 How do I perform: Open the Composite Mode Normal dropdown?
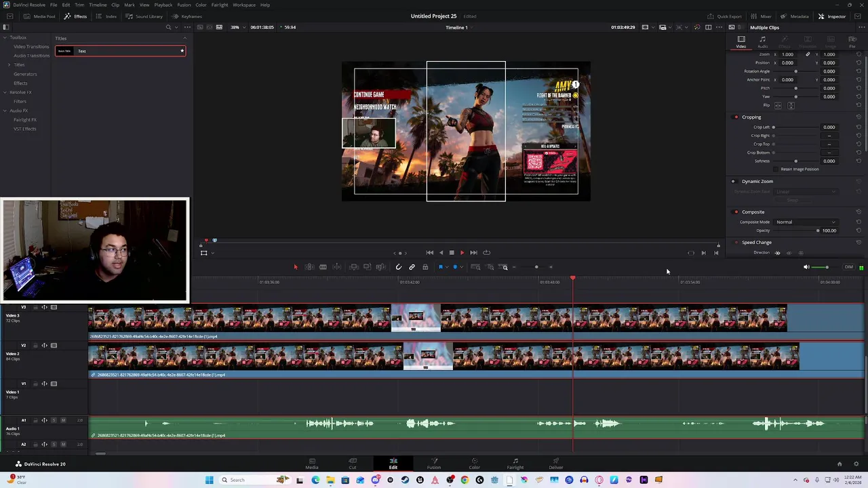pos(806,222)
